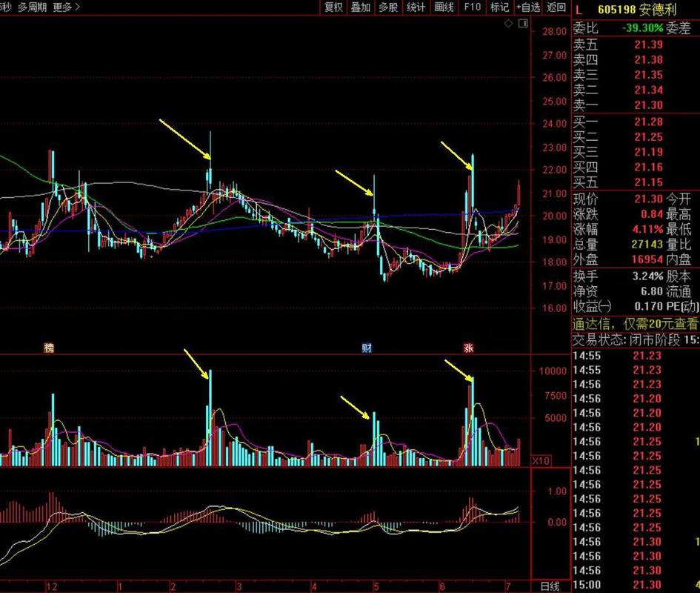
Task: Click the 榜 marker icon on the chart
Action: click(x=50, y=348)
